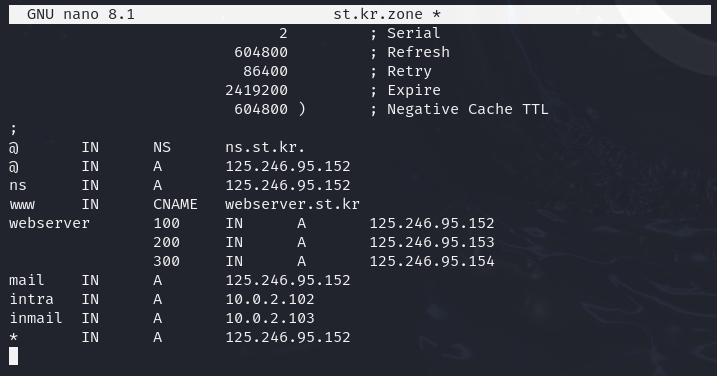The width and height of the screenshot is (717, 376).
Task: Click the webserver.st.kr CNAME target
Action: point(292,204)
